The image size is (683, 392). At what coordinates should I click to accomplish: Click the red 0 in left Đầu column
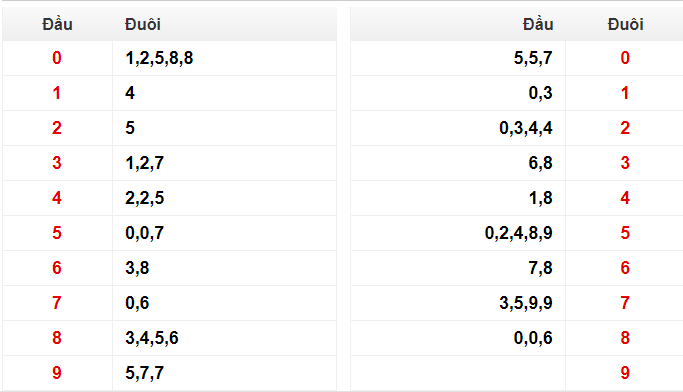(57, 58)
